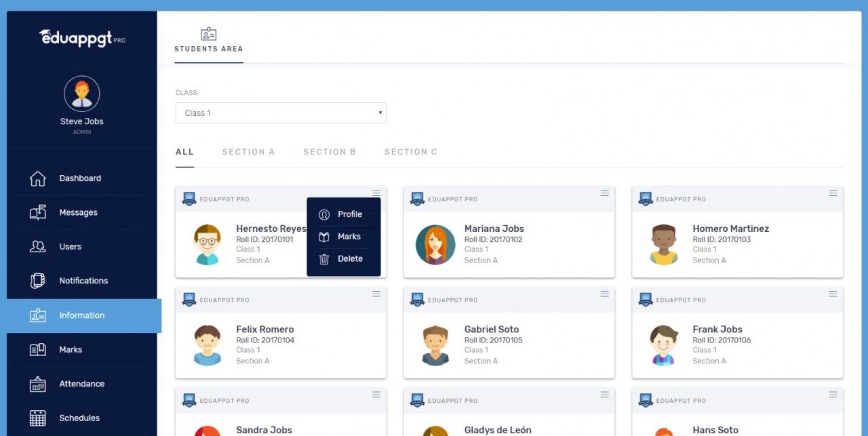
Task: Open Messages via the mailbox icon
Action: click(38, 212)
